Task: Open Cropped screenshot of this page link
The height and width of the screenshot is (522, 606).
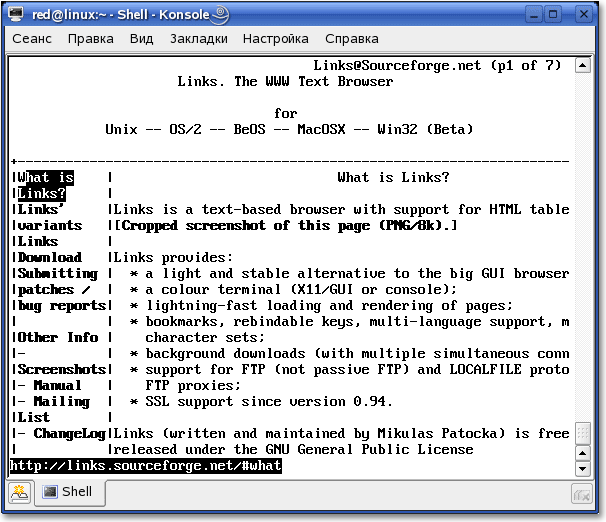Action: click(x=285, y=226)
